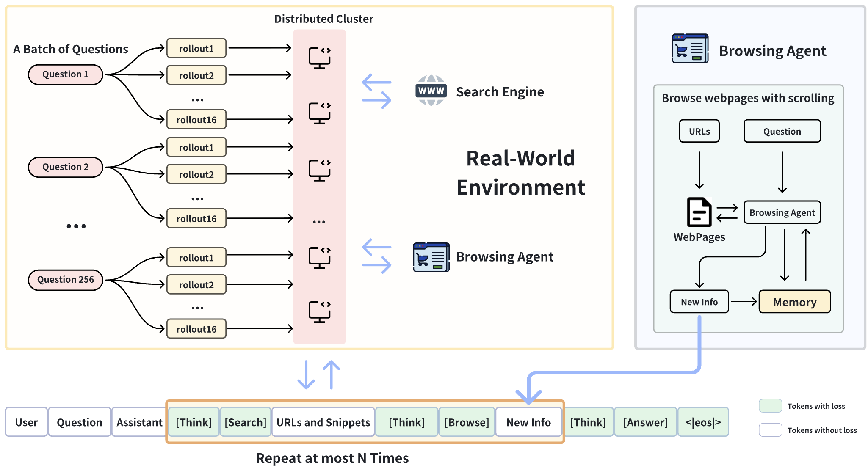Click the WebPages document icon

[x=699, y=212]
